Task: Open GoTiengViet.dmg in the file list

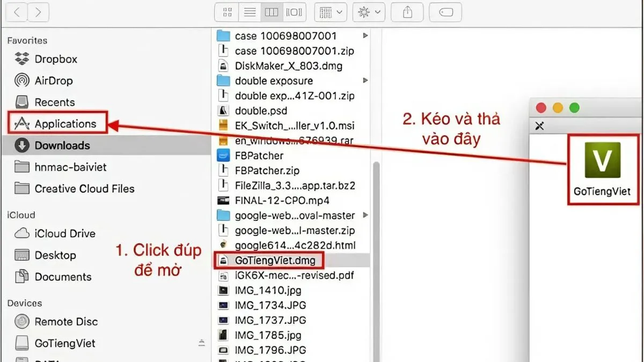Action: [277, 260]
